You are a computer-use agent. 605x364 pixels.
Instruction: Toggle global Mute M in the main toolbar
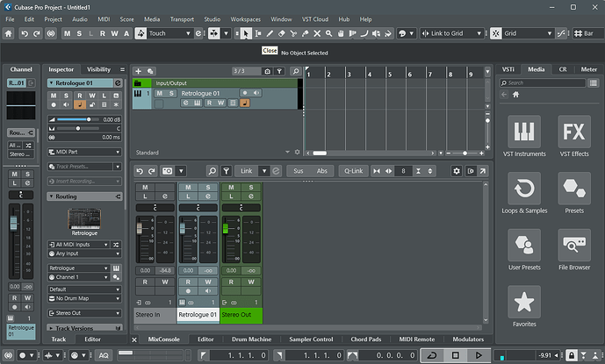pyautogui.click(x=67, y=33)
